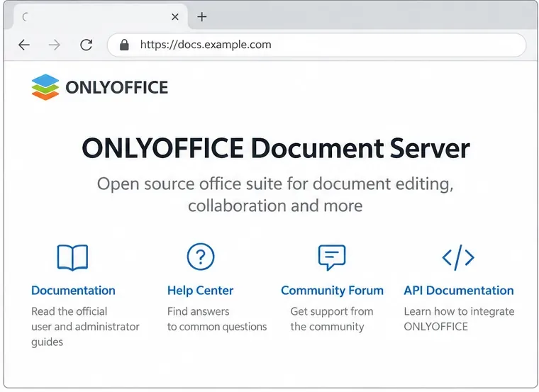Click "Learn how to integrate ONLYOFFICE" text
Screen dimensions: 539x392
(459, 319)
